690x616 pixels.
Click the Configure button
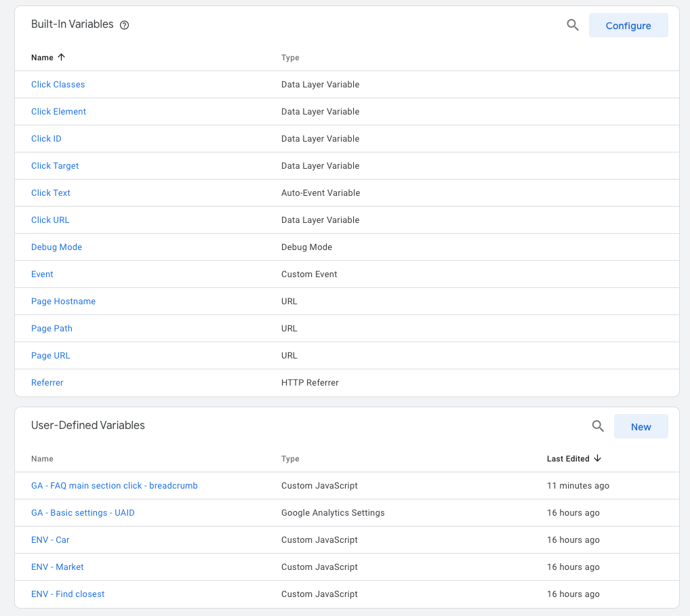pyautogui.click(x=628, y=25)
